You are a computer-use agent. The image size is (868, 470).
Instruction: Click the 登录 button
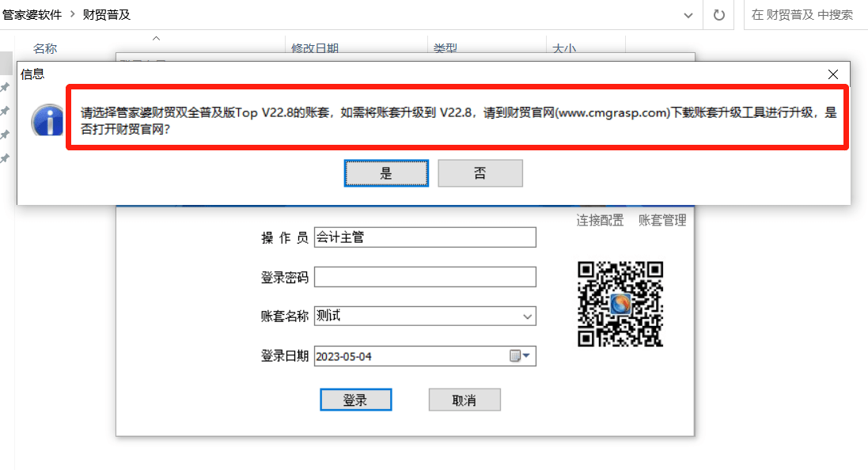[355, 400]
